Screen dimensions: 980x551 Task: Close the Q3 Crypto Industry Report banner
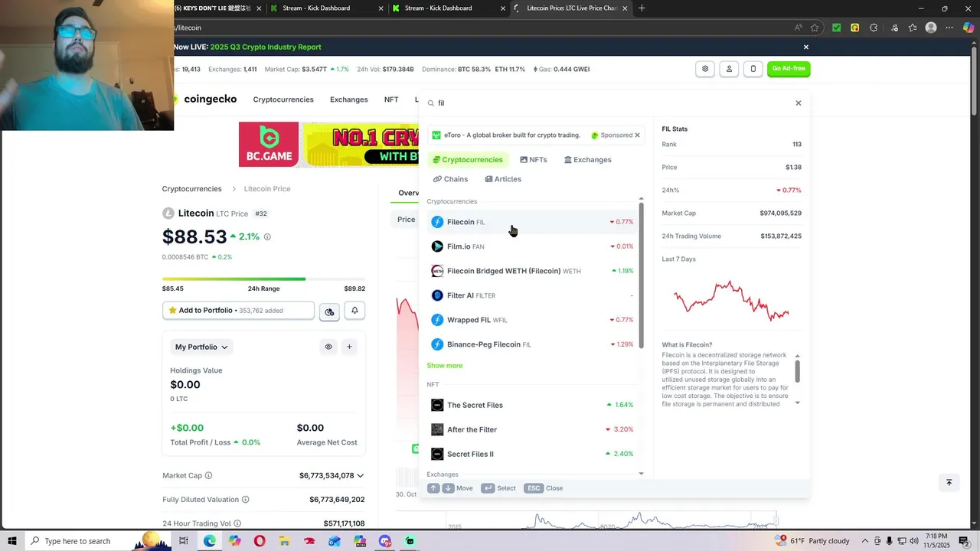(805, 47)
